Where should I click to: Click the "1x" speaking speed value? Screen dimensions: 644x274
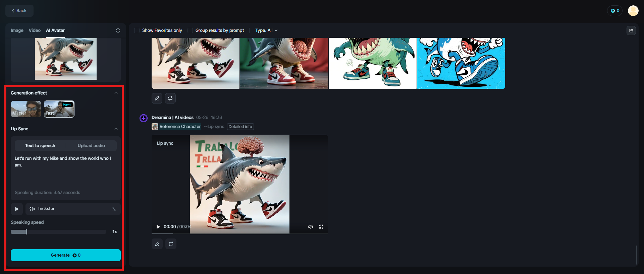tap(115, 232)
